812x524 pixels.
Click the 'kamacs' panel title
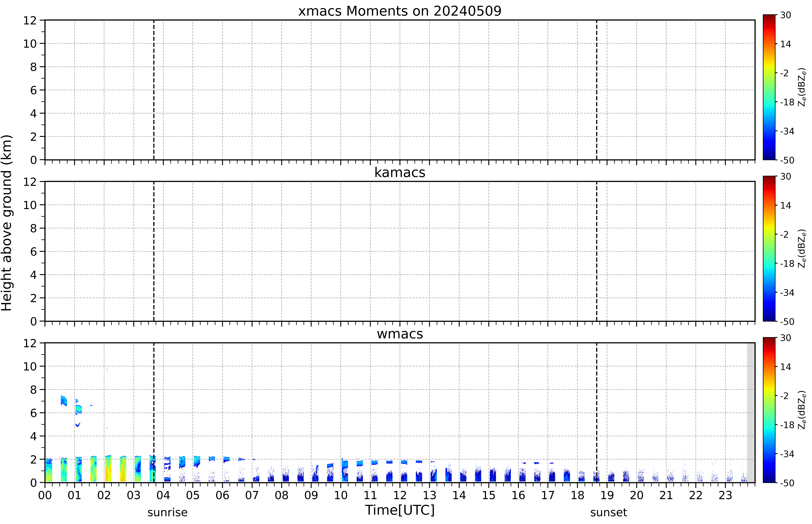[400, 172]
